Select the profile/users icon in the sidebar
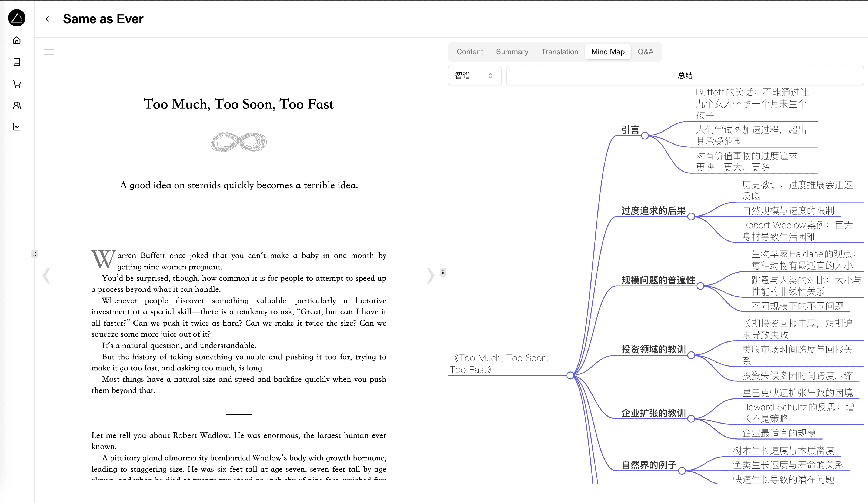 tap(16, 105)
